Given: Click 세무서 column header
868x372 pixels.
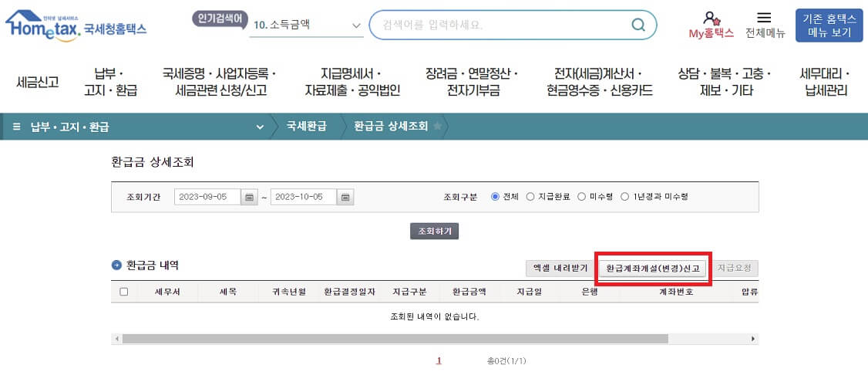Looking at the screenshot, I should pos(167,292).
